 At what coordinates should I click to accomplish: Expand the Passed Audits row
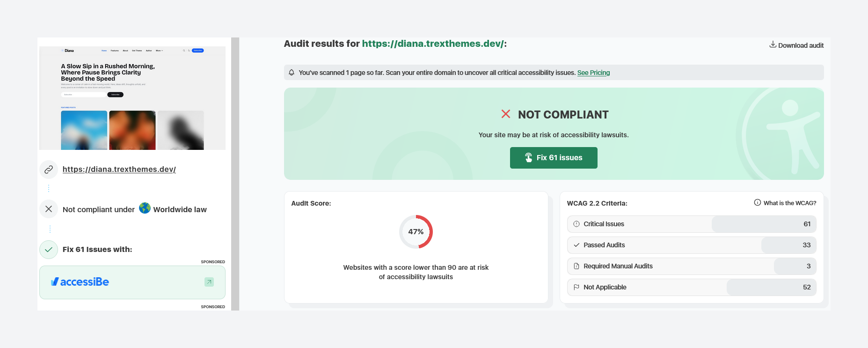(691, 245)
